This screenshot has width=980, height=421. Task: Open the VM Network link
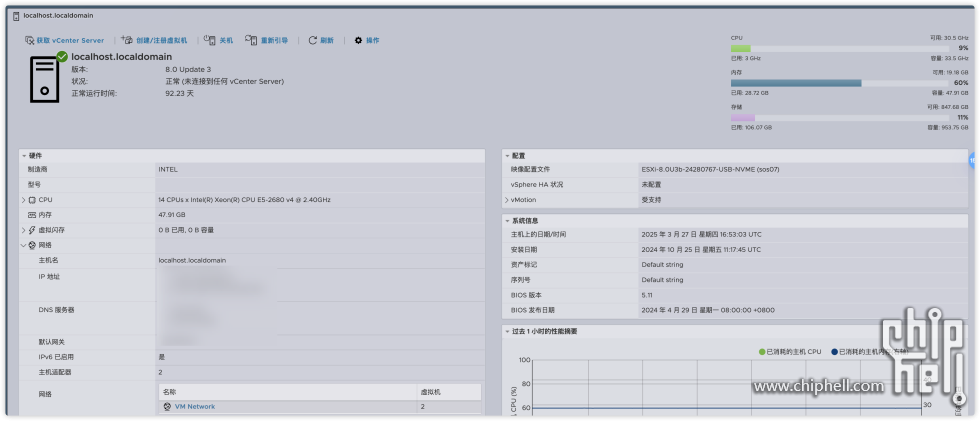tap(194, 407)
